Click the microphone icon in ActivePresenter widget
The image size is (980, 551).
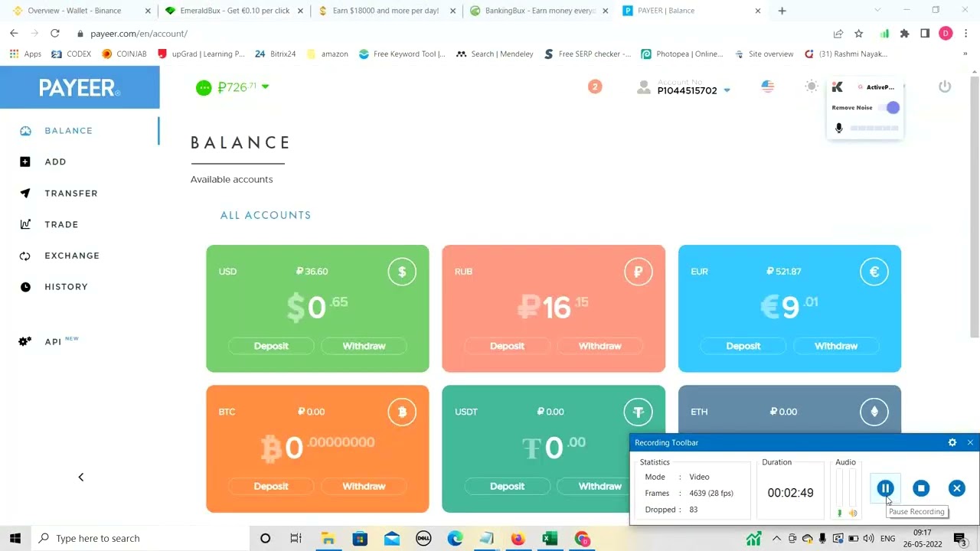point(838,129)
